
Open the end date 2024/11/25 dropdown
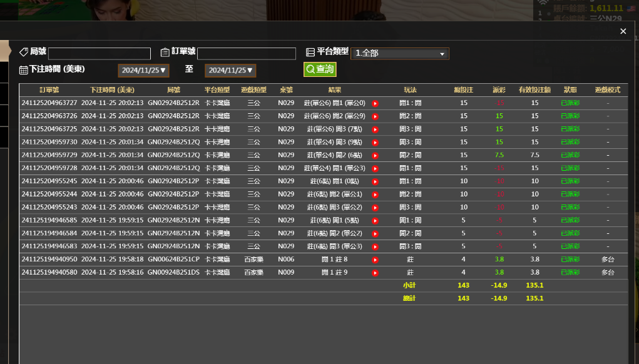[232, 70]
